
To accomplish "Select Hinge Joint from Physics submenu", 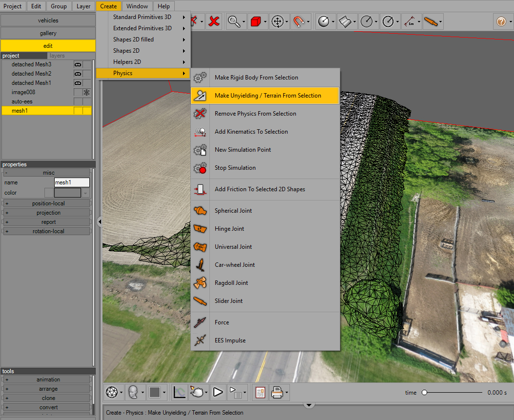I will 229,229.
